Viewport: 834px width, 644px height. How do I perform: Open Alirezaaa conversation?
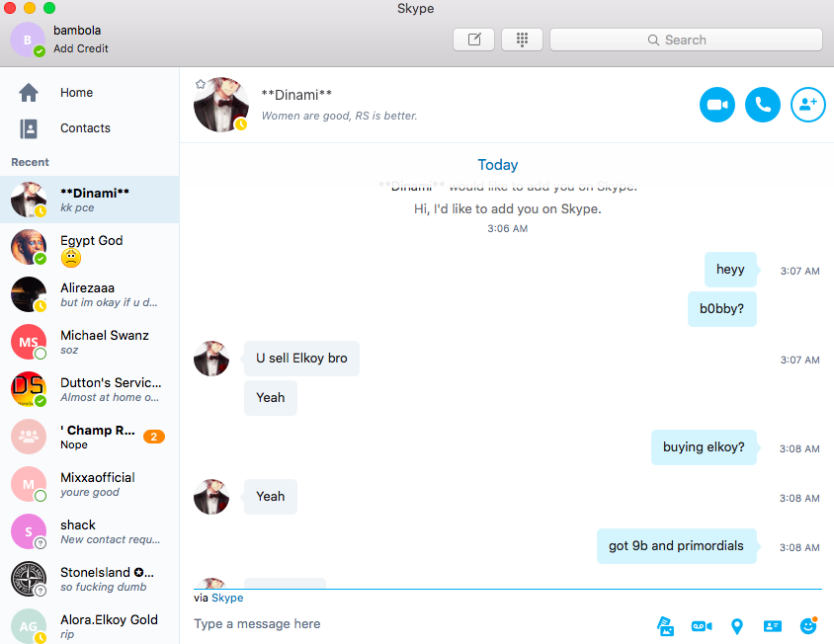89,294
